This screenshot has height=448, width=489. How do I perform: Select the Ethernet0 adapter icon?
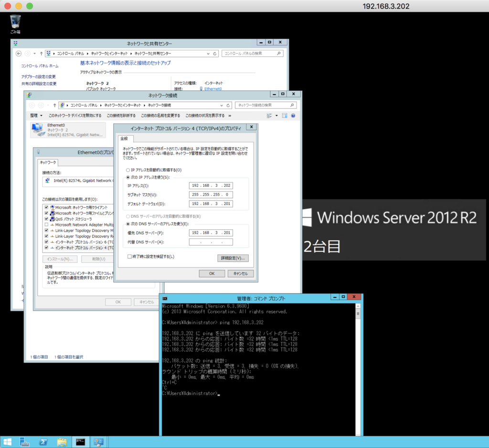click(x=38, y=129)
